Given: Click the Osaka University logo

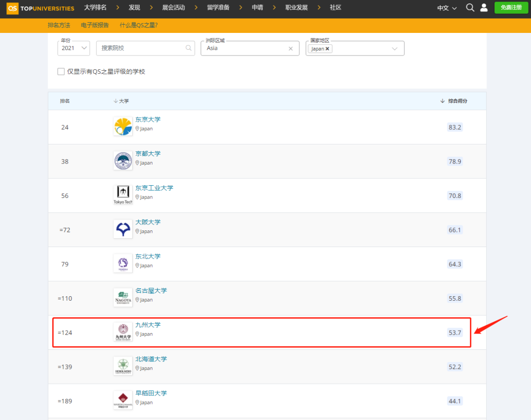Looking at the screenshot, I should click(123, 229).
